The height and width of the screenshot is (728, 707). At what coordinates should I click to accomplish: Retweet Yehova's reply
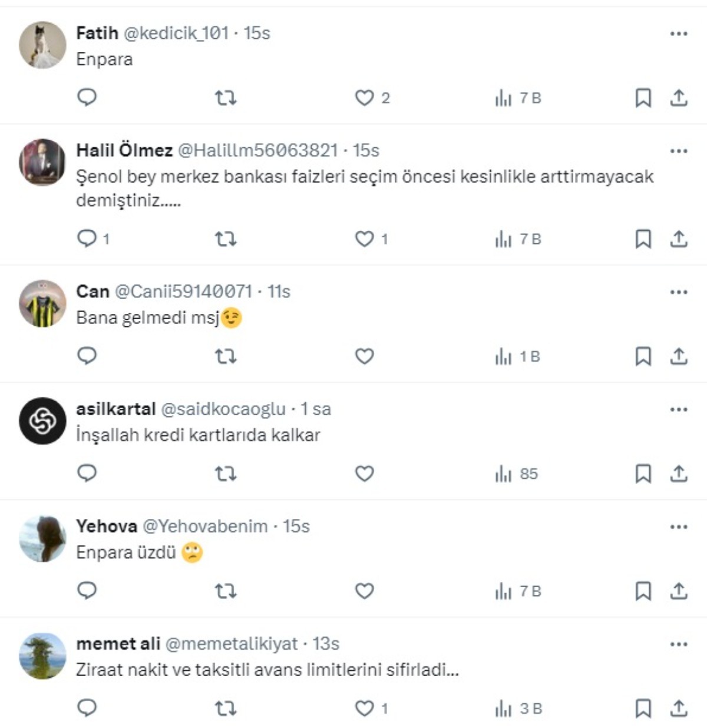(226, 591)
